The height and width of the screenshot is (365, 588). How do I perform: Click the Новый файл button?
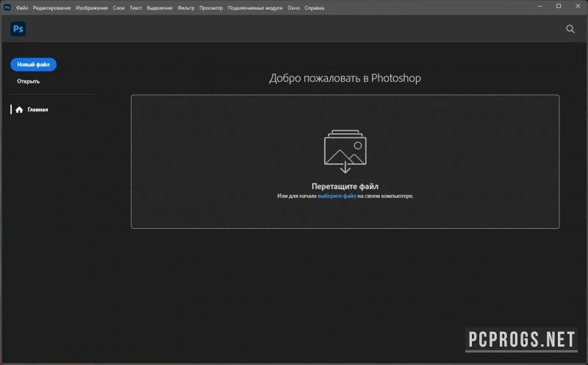click(33, 65)
